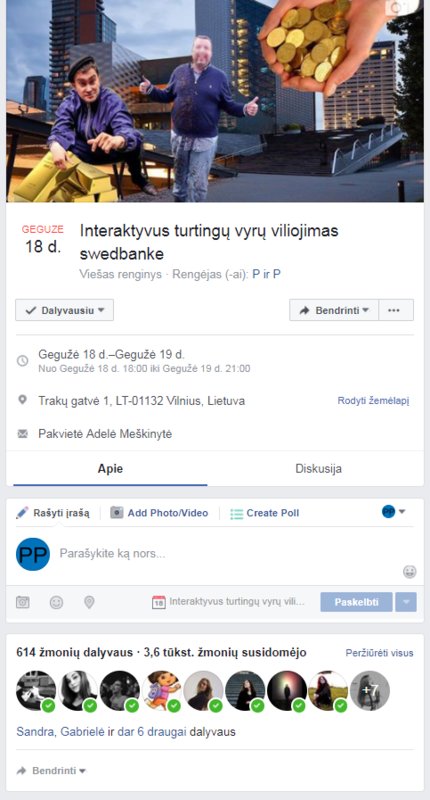The width and height of the screenshot is (430, 800).
Task: Select the Apie tab
Action: point(110,469)
